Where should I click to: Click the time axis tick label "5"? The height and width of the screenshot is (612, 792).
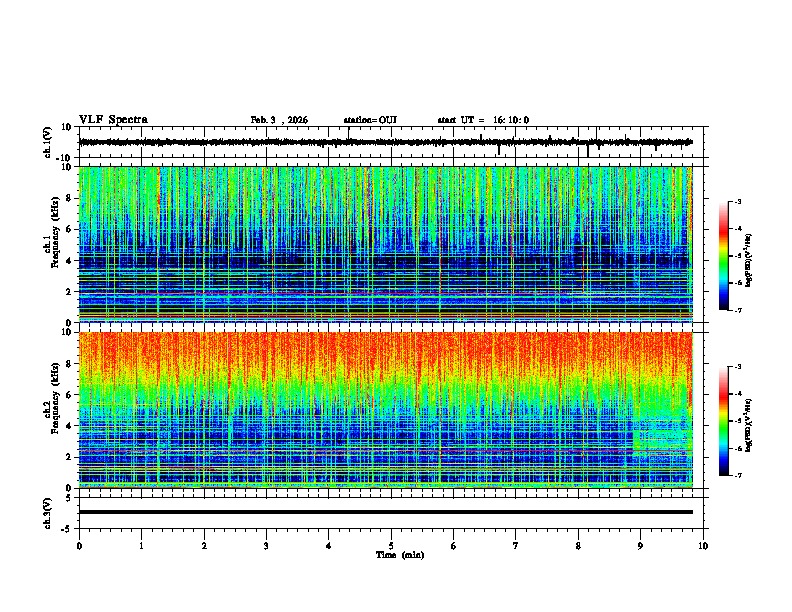coord(391,546)
